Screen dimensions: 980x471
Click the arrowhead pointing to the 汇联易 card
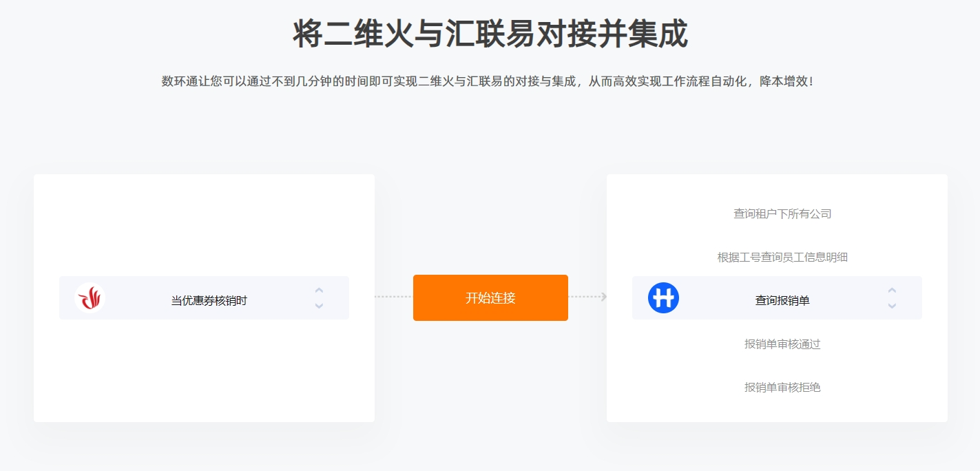pyautogui.click(x=604, y=297)
